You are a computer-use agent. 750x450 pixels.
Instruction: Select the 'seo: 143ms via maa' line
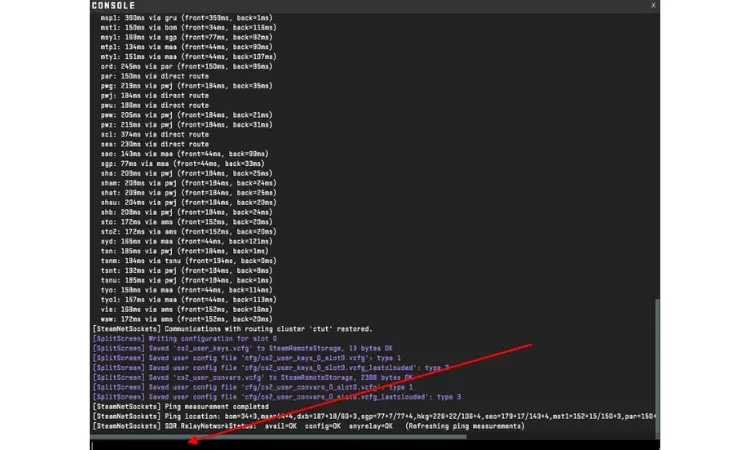tap(185, 154)
